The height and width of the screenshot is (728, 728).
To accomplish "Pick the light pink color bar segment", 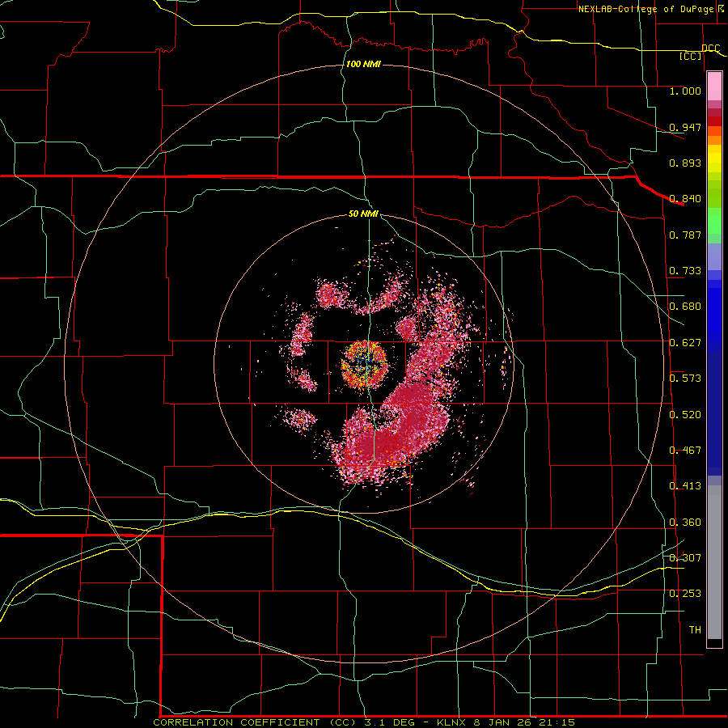I will point(714,86).
